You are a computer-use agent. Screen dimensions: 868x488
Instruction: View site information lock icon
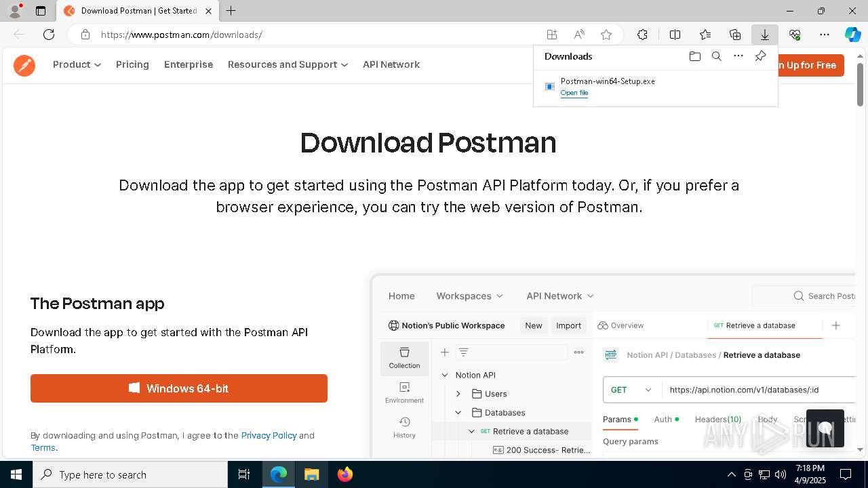click(x=85, y=35)
